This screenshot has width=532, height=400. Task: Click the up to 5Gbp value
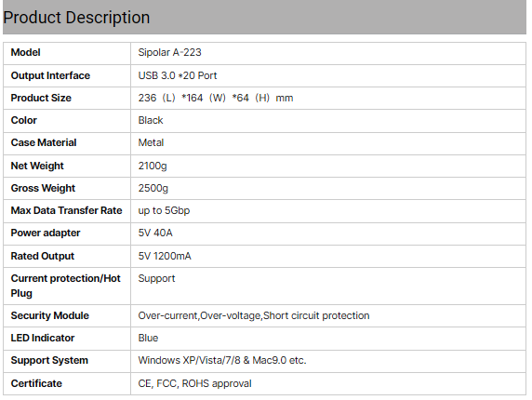pyautogui.click(x=164, y=210)
